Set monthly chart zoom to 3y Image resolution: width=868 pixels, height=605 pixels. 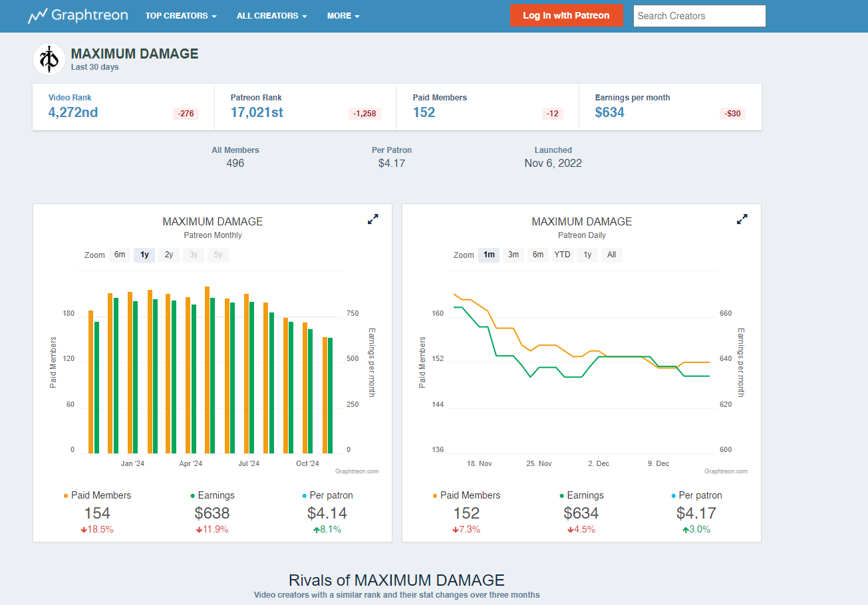[194, 255]
